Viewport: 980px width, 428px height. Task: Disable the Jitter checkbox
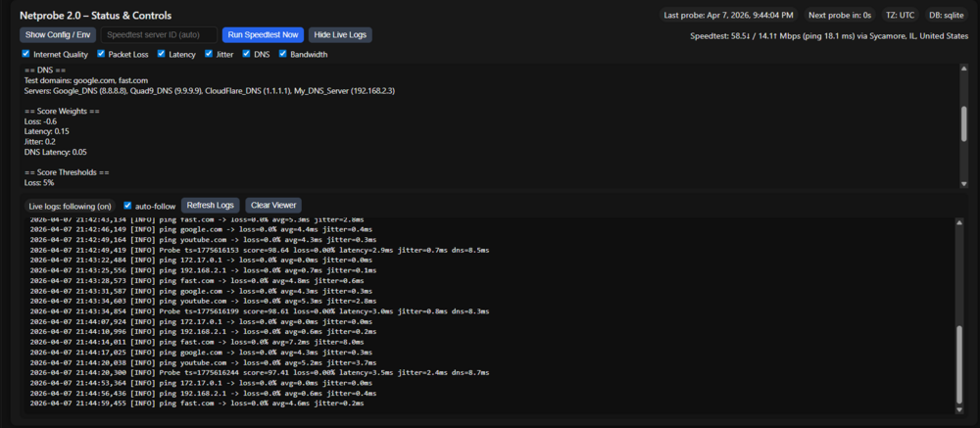pos(209,54)
